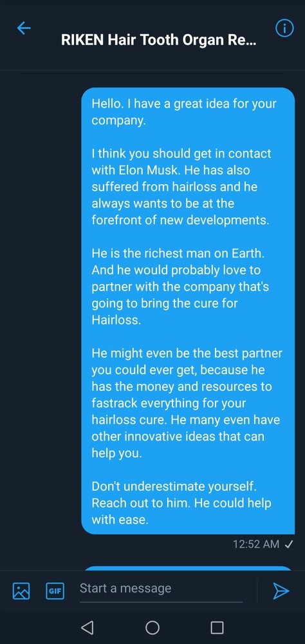Open the RIKEN Hair Tooth Organ conversation title

(158, 41)
